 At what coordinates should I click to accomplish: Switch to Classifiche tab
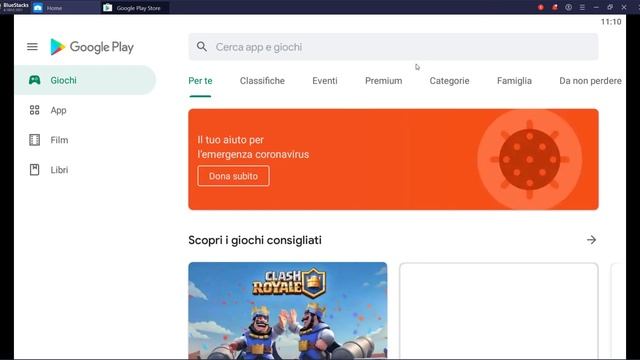(x=262, y=81)
